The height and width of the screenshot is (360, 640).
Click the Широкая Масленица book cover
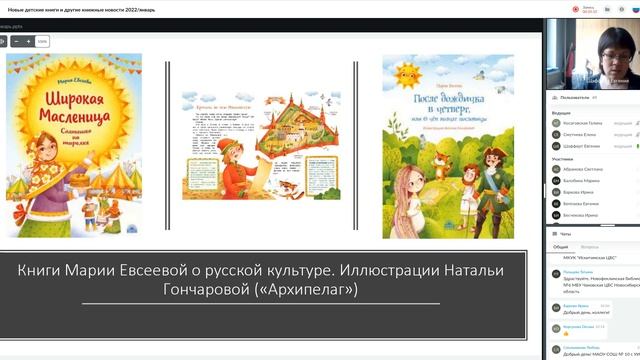point(74,145)
